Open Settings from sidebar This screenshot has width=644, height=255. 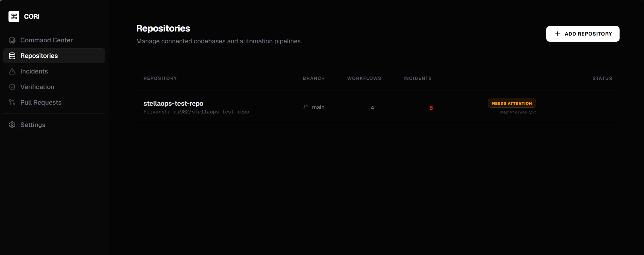click(54, 125)
